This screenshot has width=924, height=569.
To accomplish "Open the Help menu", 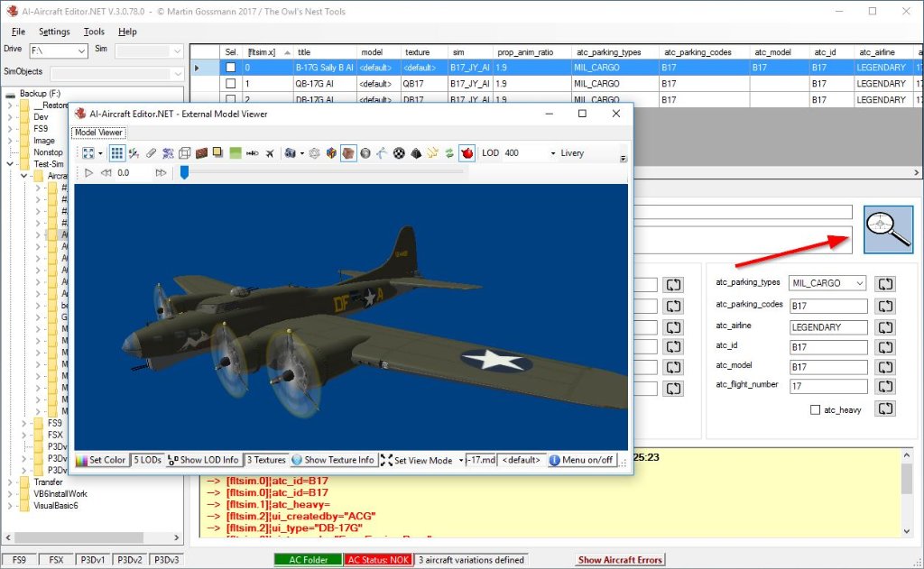I will [127, 32].
